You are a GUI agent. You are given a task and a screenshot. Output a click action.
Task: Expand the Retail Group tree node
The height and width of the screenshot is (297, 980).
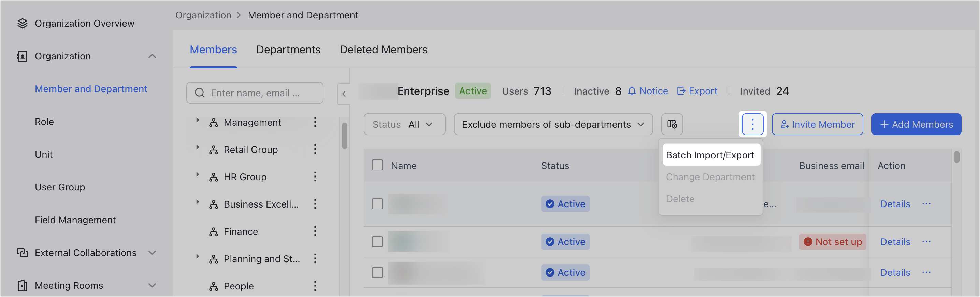point(198,148)
